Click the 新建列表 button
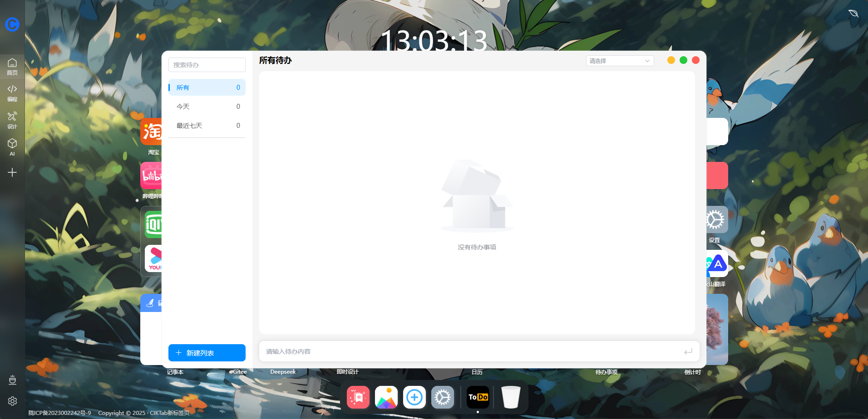This screenshot has height=419, width=868. click(207, 353)
